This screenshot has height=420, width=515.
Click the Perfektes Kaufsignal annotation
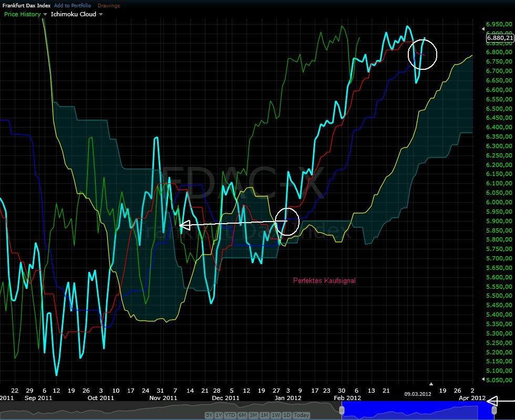pyautogui.click(x=324, y=280)
